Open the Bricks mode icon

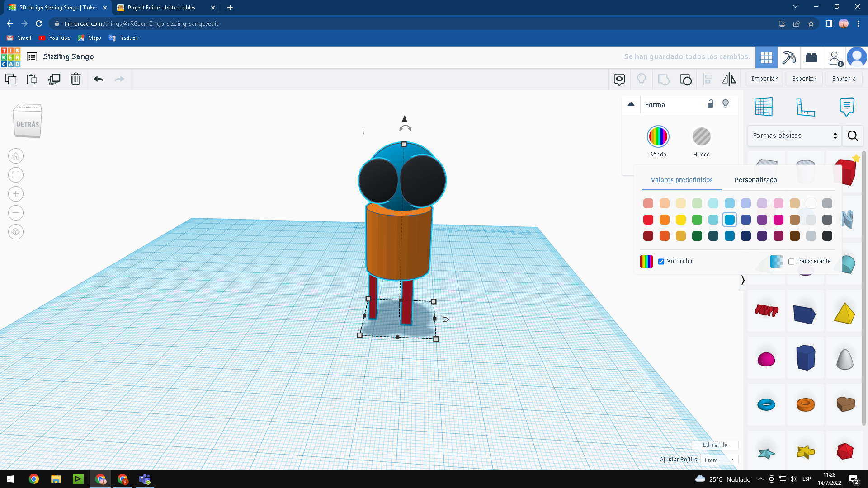click(x=811, y=57)
